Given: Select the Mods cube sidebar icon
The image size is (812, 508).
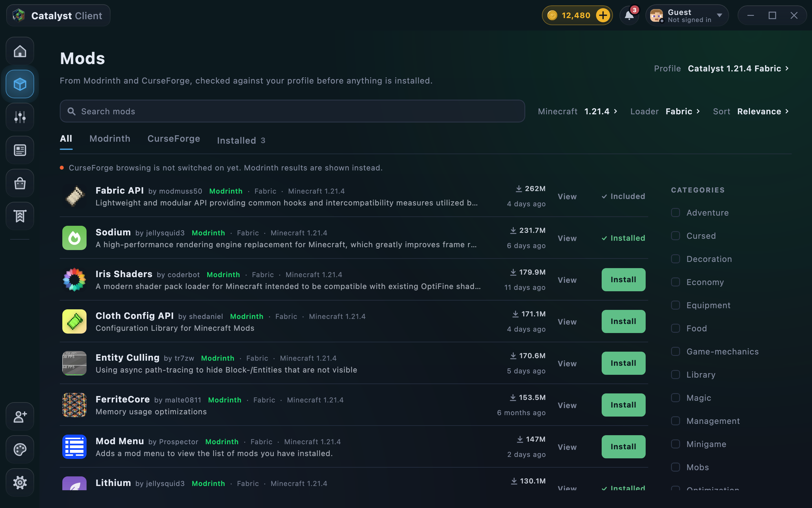Looking at the screenshot, I should coord(20,84).
